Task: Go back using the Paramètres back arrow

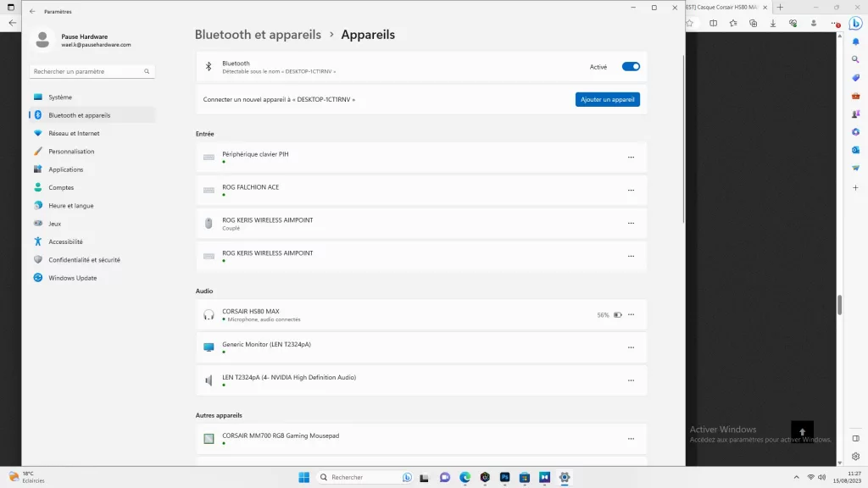Action: pyautogui.click(x=32, y=12)
